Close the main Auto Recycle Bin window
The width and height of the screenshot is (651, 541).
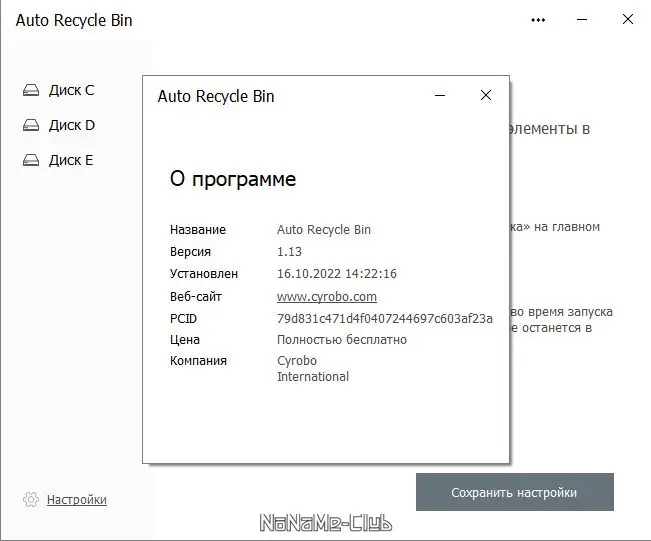(627, 20)
